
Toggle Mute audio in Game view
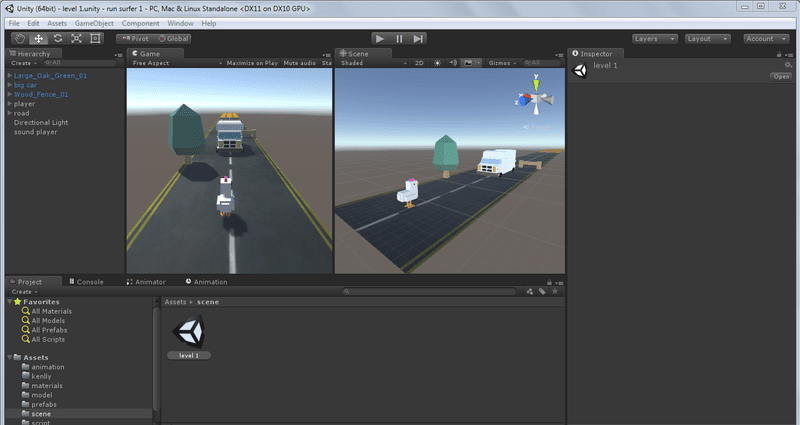pos(299,63)
